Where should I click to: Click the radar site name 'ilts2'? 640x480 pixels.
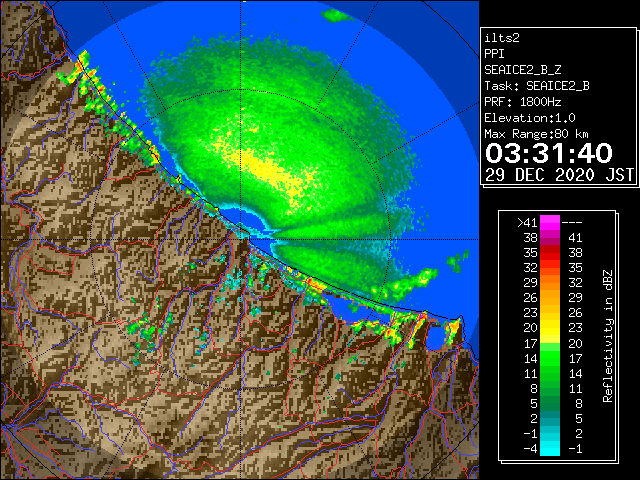tap(502, 38)
